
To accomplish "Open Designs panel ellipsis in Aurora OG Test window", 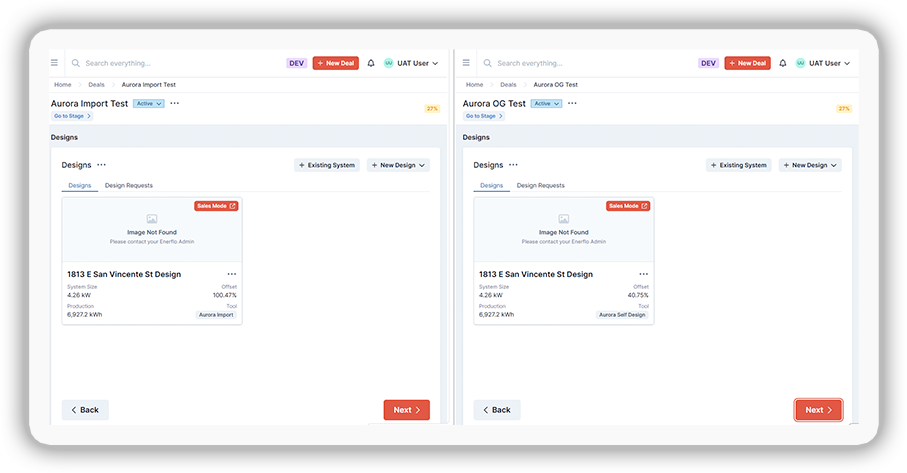I will [513, 165].
